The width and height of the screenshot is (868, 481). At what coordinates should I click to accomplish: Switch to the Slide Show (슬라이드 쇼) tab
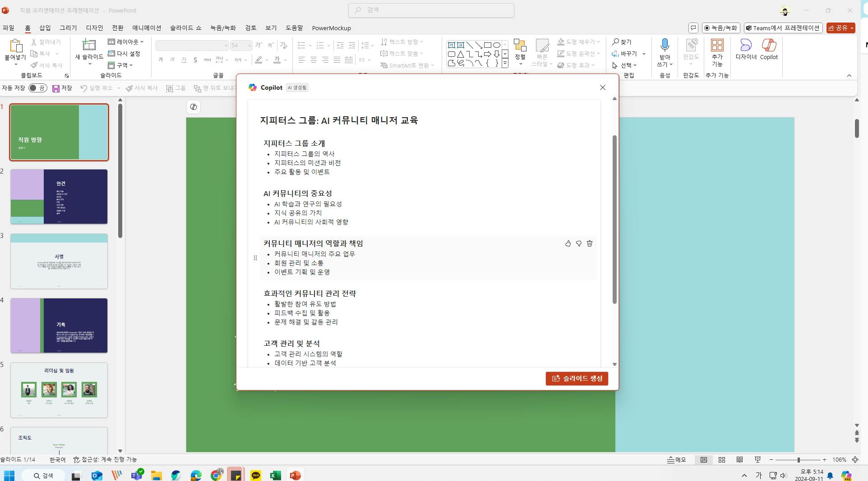point(185,28)
